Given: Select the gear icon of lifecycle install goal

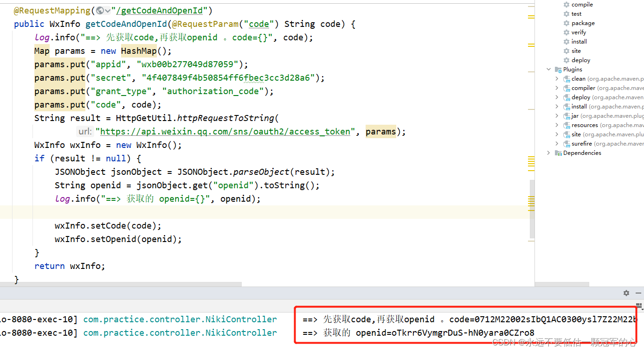Looking at the screenshot, I should pos(567,42).
